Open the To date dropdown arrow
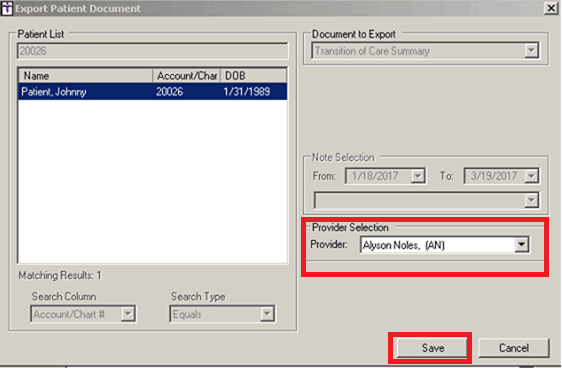The image size is (562, 368). click(x=532, y=176)
